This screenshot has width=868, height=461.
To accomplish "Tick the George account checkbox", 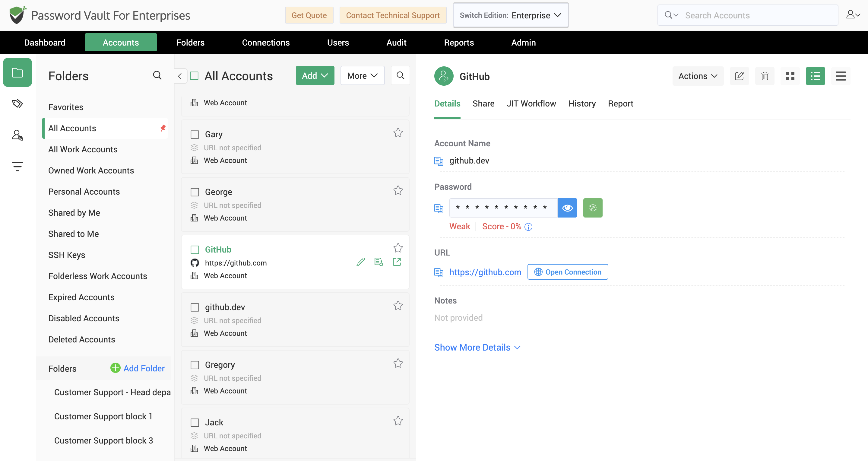I will pos(195,192).
